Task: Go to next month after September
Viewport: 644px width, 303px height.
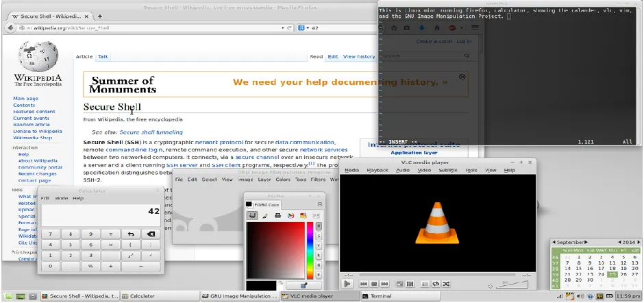Action: (586, 243)
